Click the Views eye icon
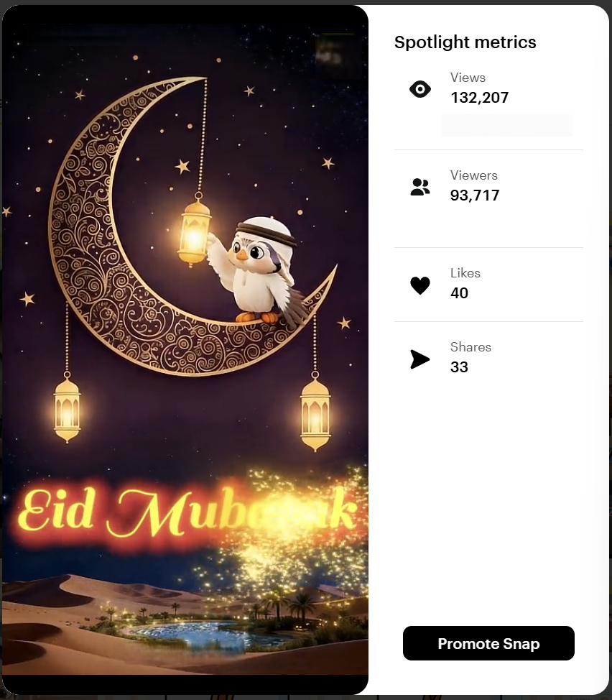Screen dimensions: 612x700 coord(419,89)
